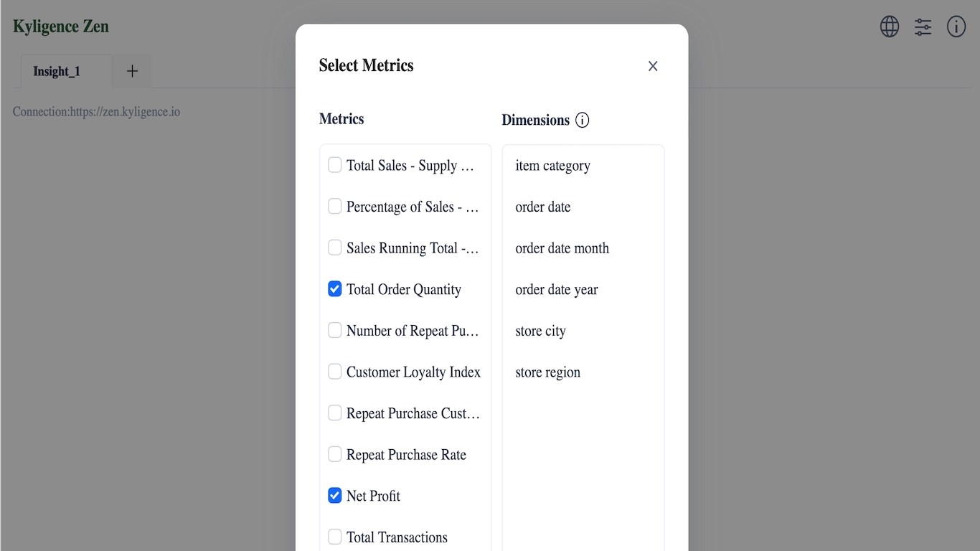Check Customer Loyalty Index metric
The width and height of the screenshot is (980, 551).
coord(334,372)
